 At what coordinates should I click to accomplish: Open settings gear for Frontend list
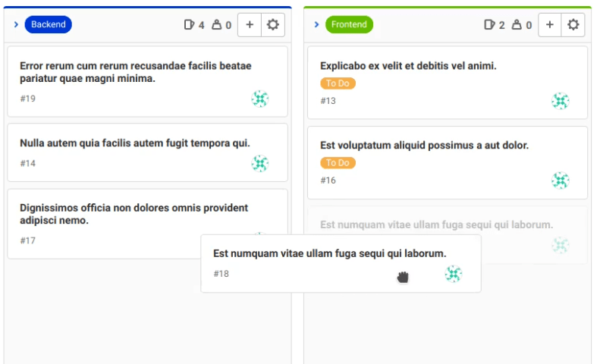573,25
